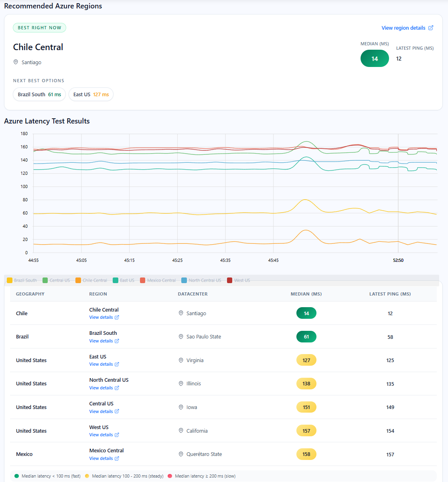Click the 52:50 time marker on chart axis
Image resolution: width=448 pixels, height=482 pixels.
[x=398, y=260]
